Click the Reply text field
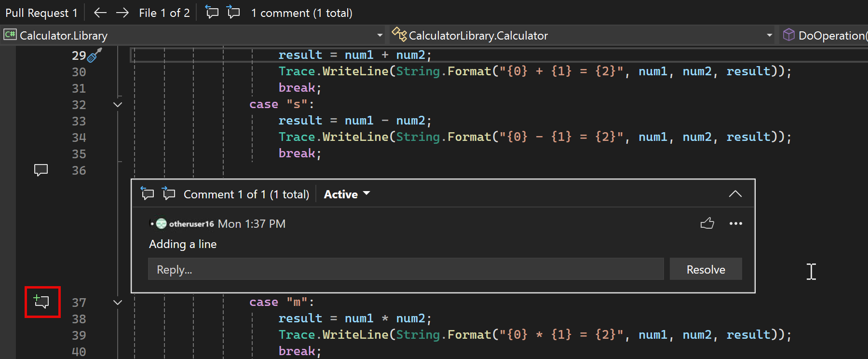The width and height of the screenshot is (868, 359). 405,269
